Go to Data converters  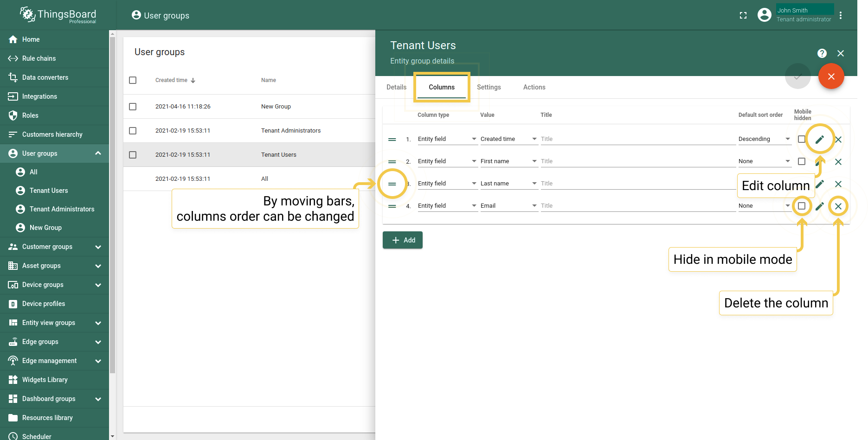click(x=54, y=77)
